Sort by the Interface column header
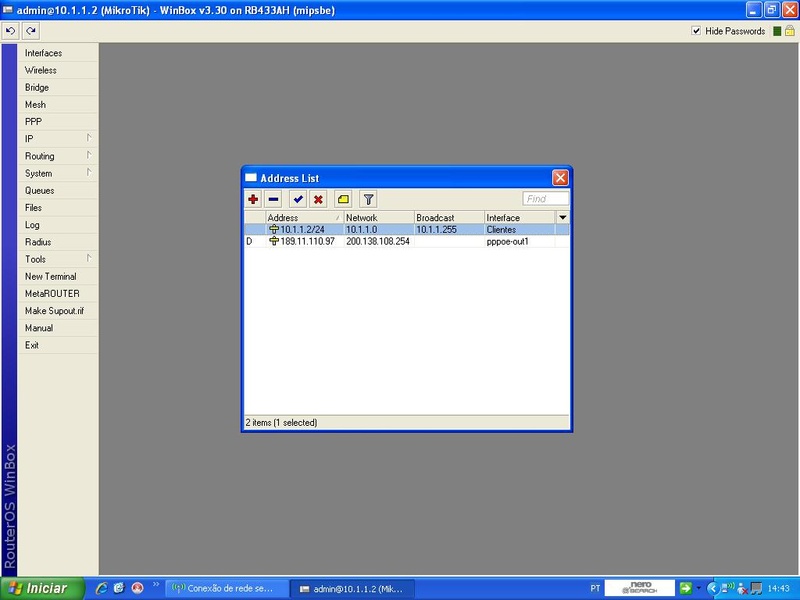 520,217
